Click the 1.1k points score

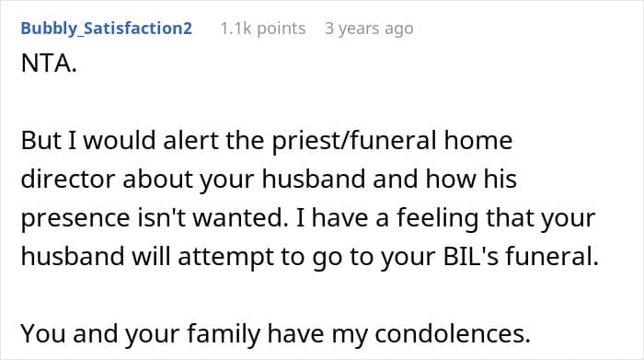click(x=263, y=29)
